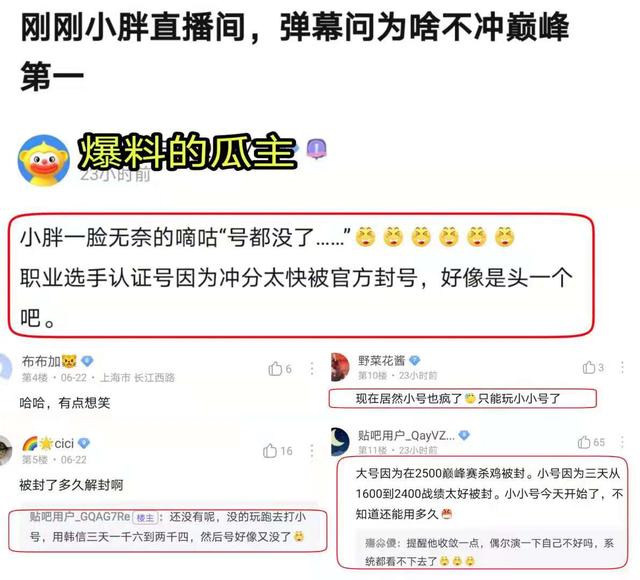View 野菜花酱's red profile avatar

click(340, 367)
